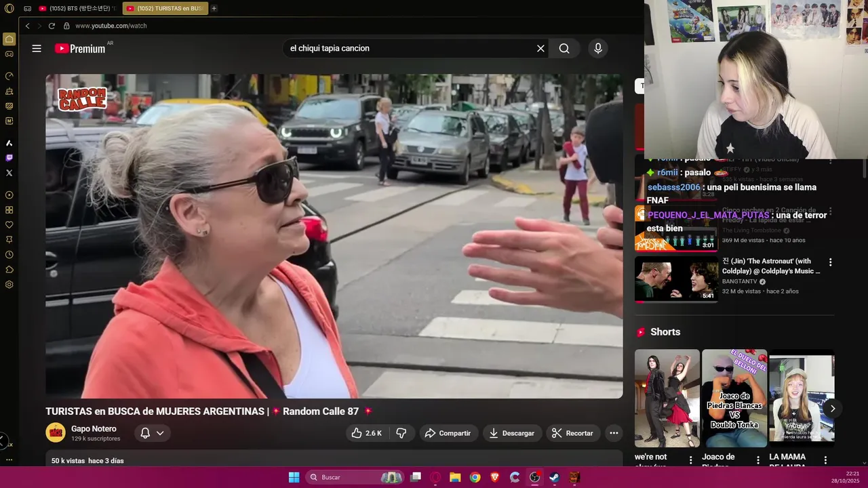Open GX Corner gamepad icon in tab bar
Image resolution: width=868 pixels, height=488 pixels.
point(27,8)
